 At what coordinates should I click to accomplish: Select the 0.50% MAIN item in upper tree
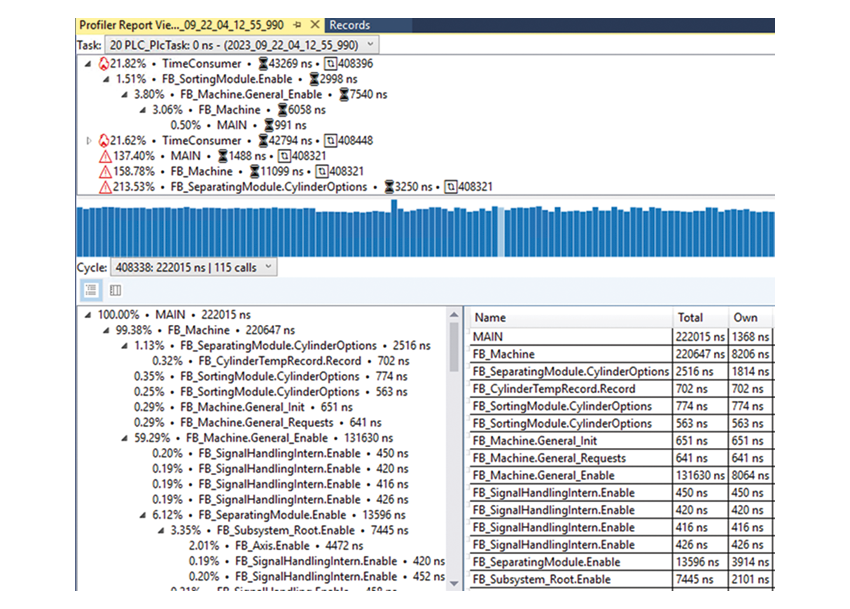(x=239, y=125)
